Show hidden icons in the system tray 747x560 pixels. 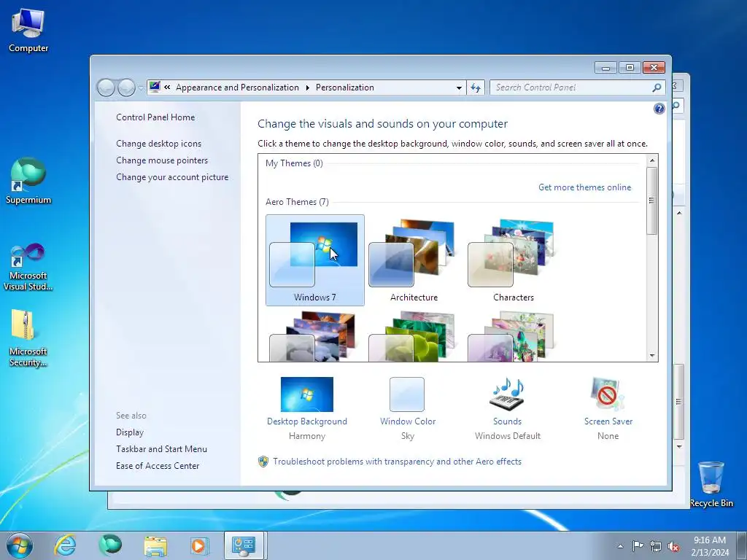620,546
